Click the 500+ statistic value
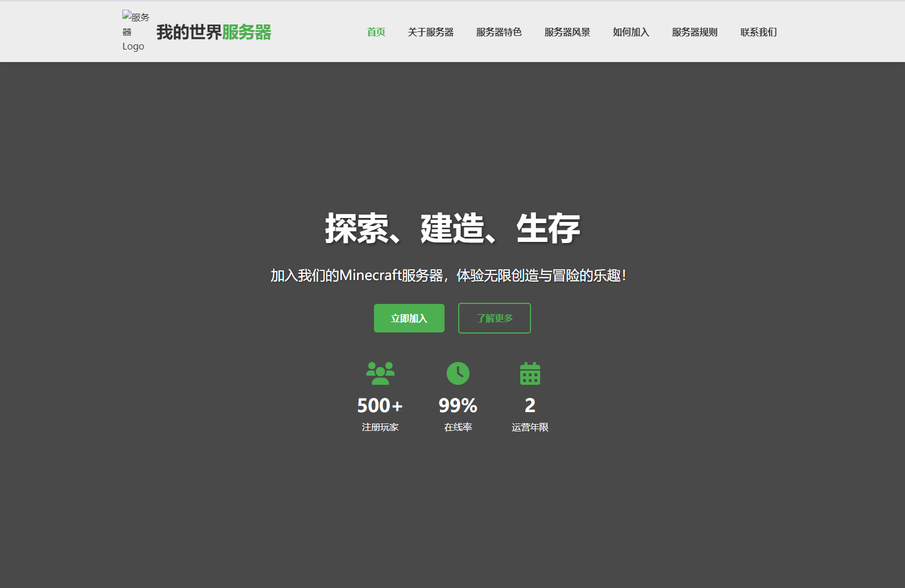This screenshot has width=905, height=588. [x=380, y=405]
